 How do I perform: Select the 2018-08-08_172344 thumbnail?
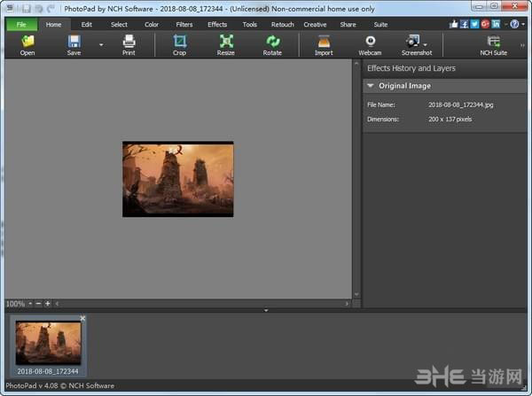49,343
